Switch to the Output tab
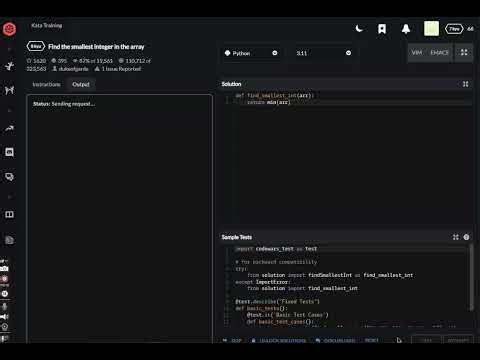480x360 pixels. click(x=81, y=84)
